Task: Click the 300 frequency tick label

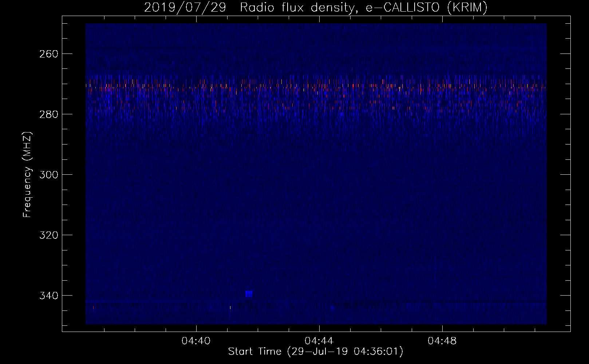Action: click(x=49, y=175)
